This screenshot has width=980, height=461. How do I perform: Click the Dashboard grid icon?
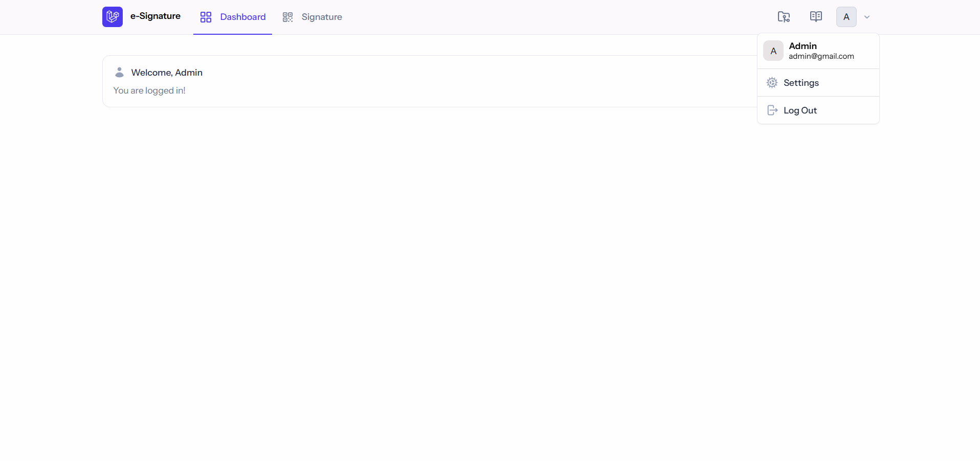[x=206, y=17]
